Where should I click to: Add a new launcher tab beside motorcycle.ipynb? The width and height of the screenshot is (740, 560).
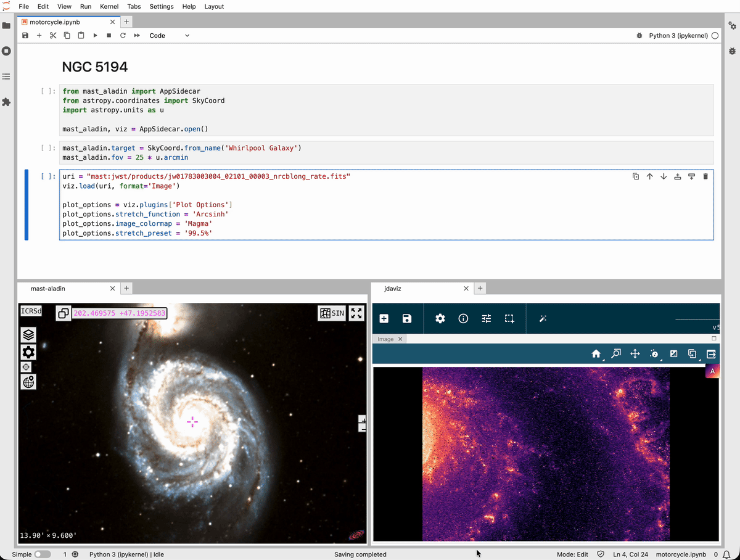126,22
